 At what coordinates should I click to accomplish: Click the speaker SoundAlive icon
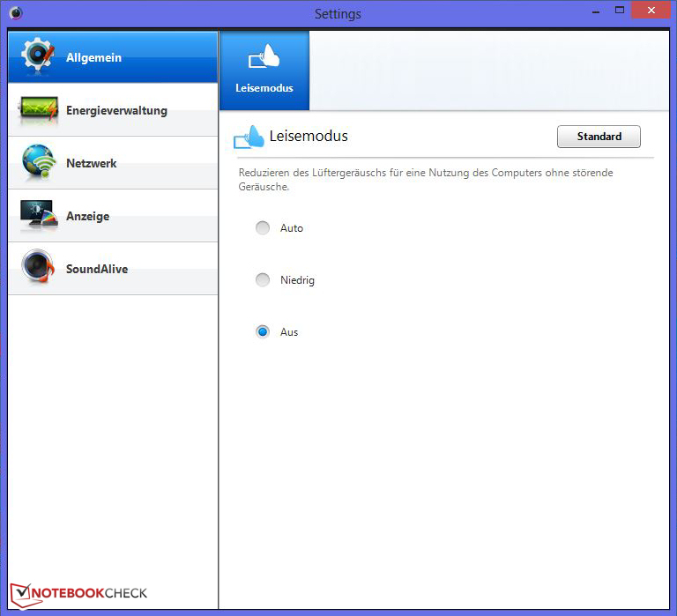coord(39,266)
